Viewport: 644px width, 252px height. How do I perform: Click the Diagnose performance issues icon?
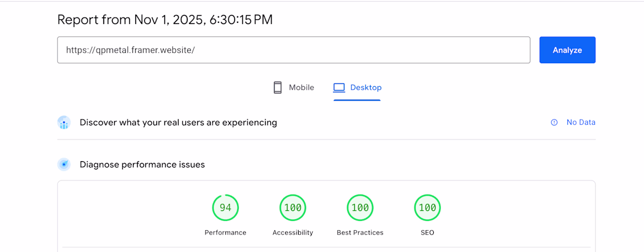click(64, 165)
